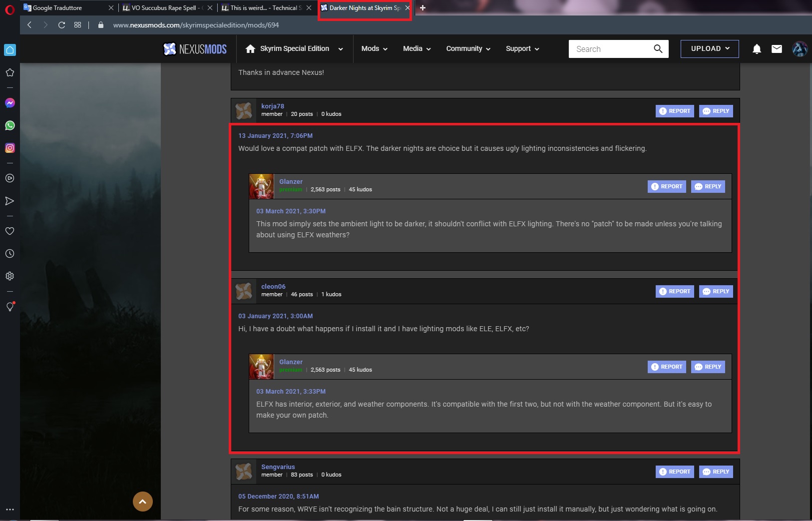Focus the Nexus Mods search field
Viewport: 812px width, 521px height.
(x=612, y=49)
